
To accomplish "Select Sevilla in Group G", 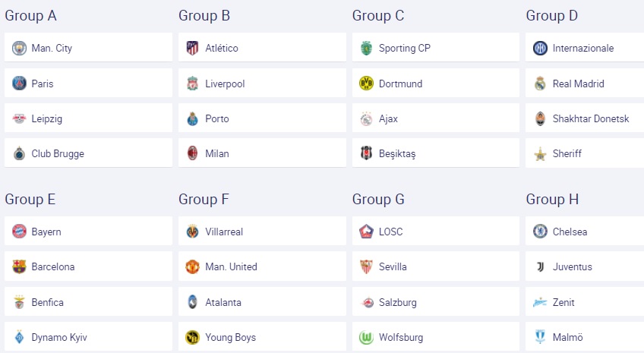I will [x=393, y=267].
